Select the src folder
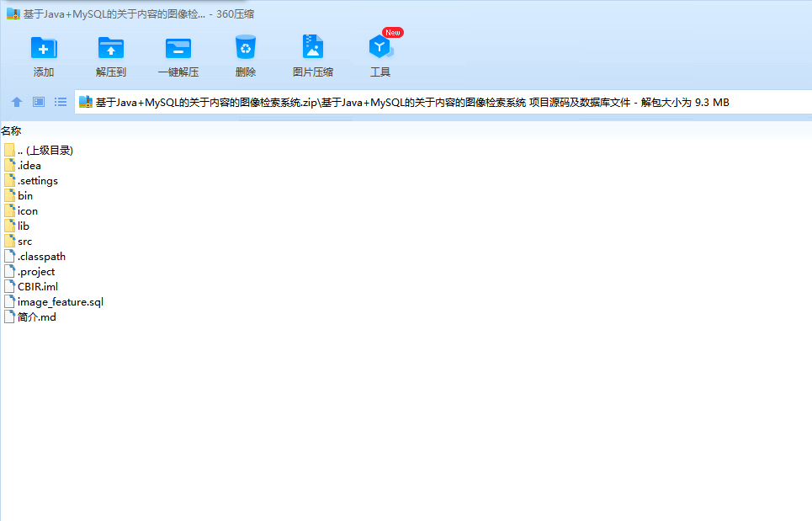The width and height of the screenshot is (812, 521). 18,242
